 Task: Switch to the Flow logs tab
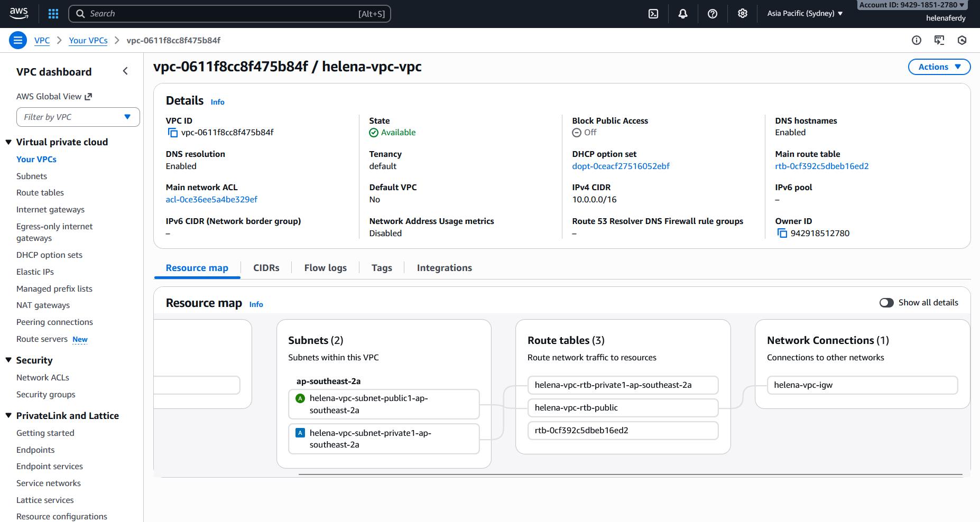(x=325, y=268)
